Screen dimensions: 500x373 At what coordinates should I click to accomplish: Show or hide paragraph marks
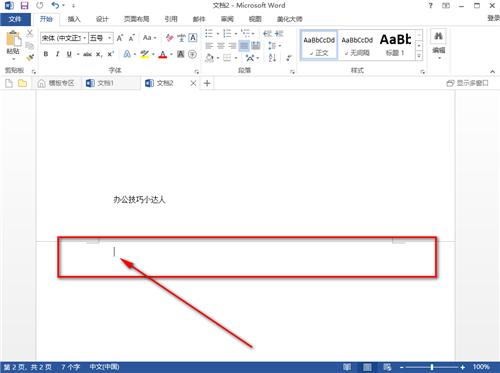(289, 58)
